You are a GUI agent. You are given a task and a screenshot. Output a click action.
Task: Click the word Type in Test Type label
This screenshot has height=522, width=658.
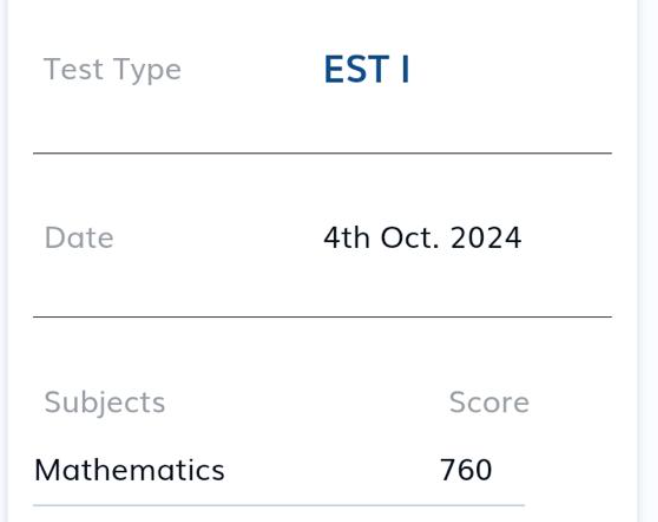point(147,70)
